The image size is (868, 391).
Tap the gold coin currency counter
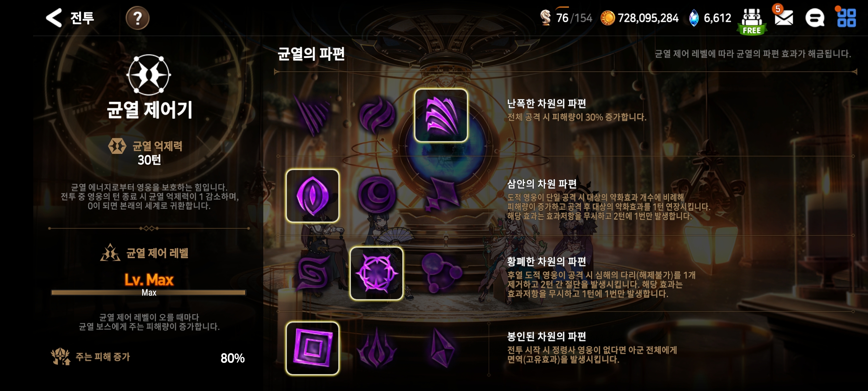point(639,18)
